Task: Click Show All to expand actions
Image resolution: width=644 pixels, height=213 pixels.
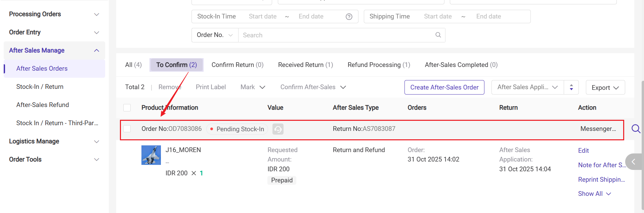Action: click(594, 194)
